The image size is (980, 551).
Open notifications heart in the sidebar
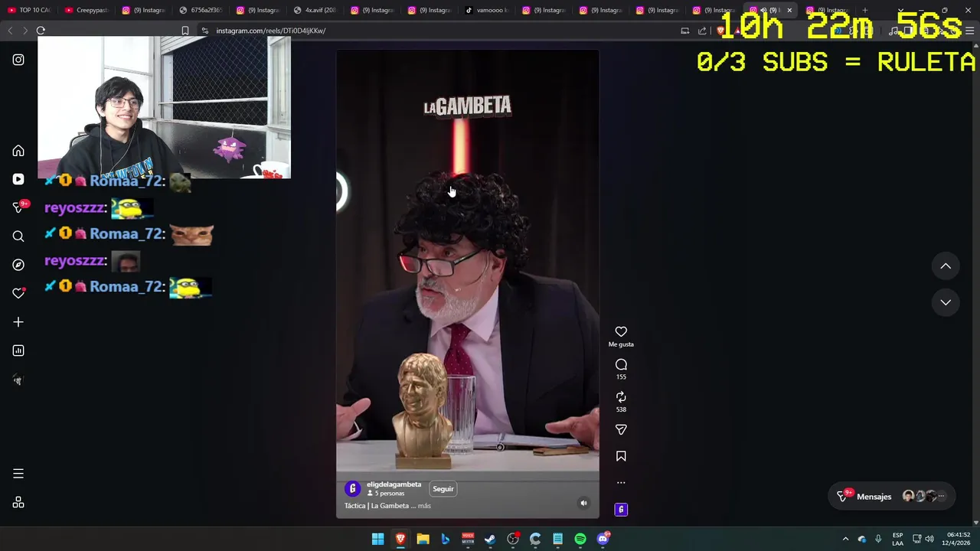click(x=18, y=293)
